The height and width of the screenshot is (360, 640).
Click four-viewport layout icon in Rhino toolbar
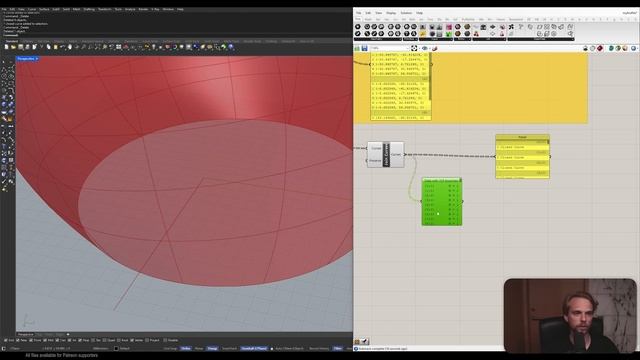pos(118,47)
